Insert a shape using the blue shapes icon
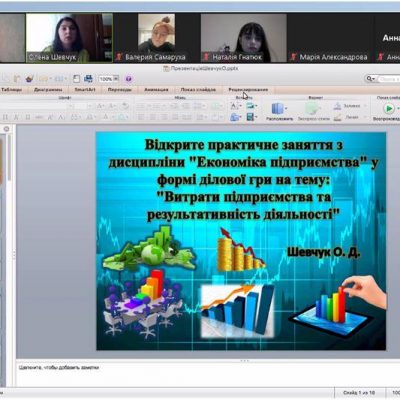Image resolution: width=400 pixels, height=400 pixels. [235, 117]
